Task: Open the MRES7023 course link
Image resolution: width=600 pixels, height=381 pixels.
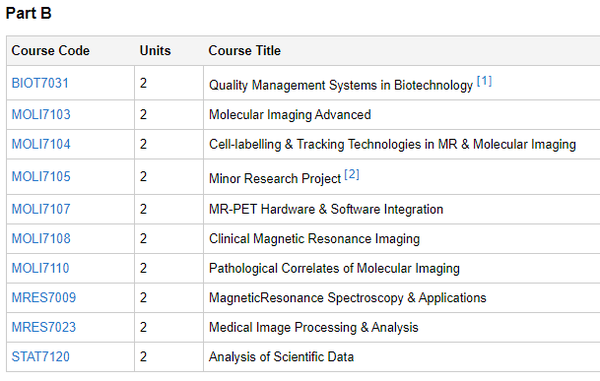Action: pos(44,327)
